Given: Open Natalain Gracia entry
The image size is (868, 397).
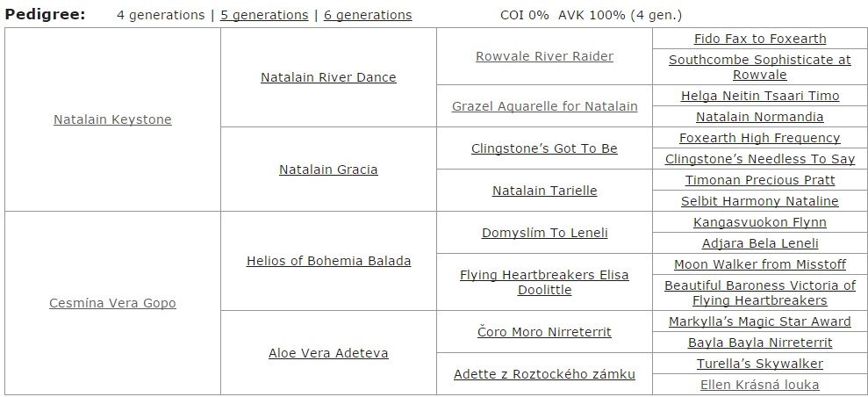Looking at the screenshot, I should (x=328, y=170).
